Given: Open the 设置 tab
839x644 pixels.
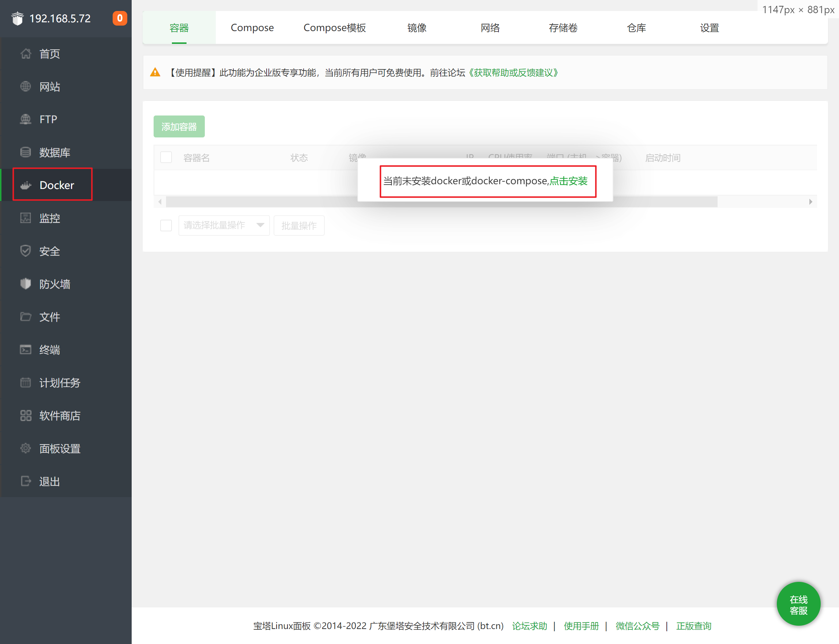Looking at the screenshot, I should [709, 28].
